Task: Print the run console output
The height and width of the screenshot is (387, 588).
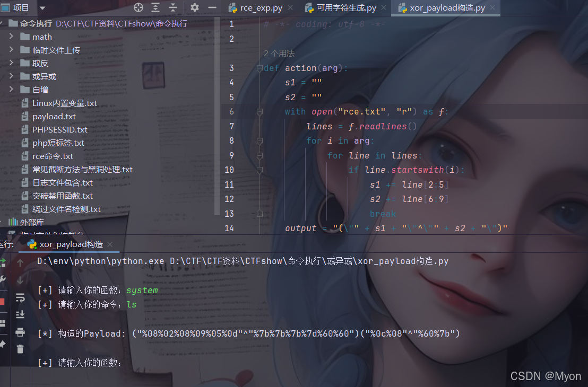Action: coord(20,332)
